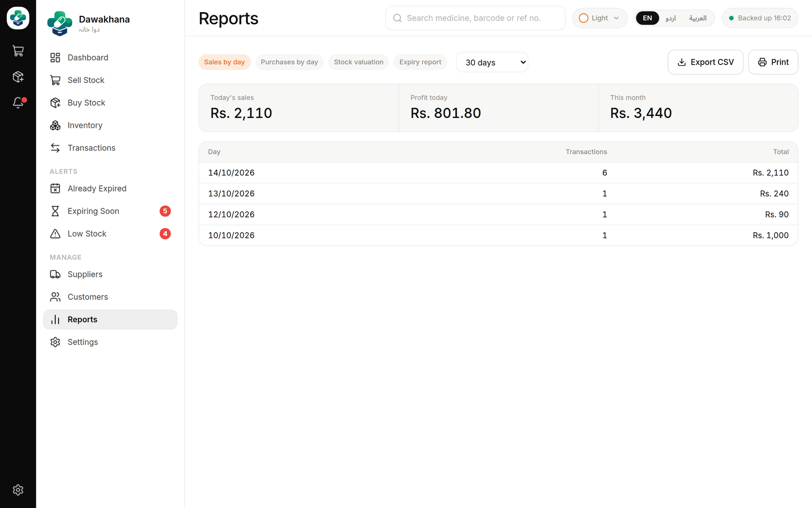Click the shopping cart icon in dark rail
The width and height of the screenshot is (812, 508).
pyautogui.click(x=18, y=51)
